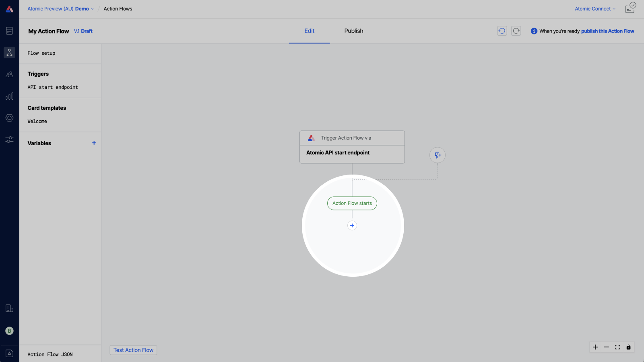The height and width of the screenshot is (362, 644).
Task: Go to the Action Flows breadcrumb
Action: point(118,9)
